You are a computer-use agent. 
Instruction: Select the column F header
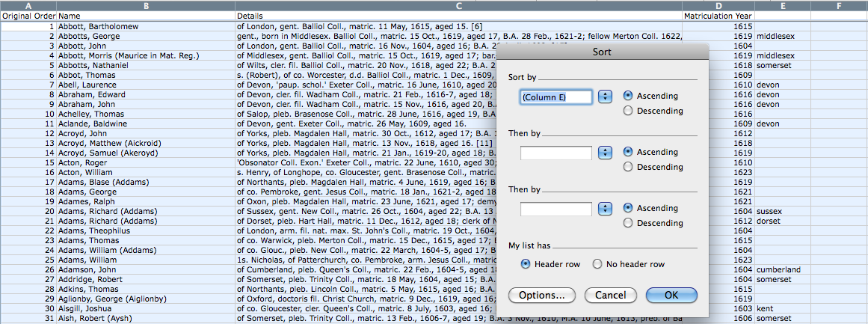coord(839,5)
